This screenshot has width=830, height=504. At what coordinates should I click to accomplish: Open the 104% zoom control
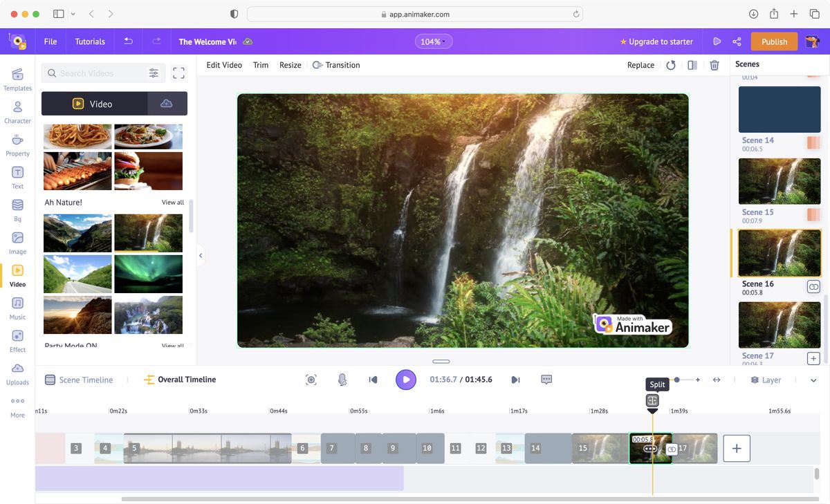[433, 41]
